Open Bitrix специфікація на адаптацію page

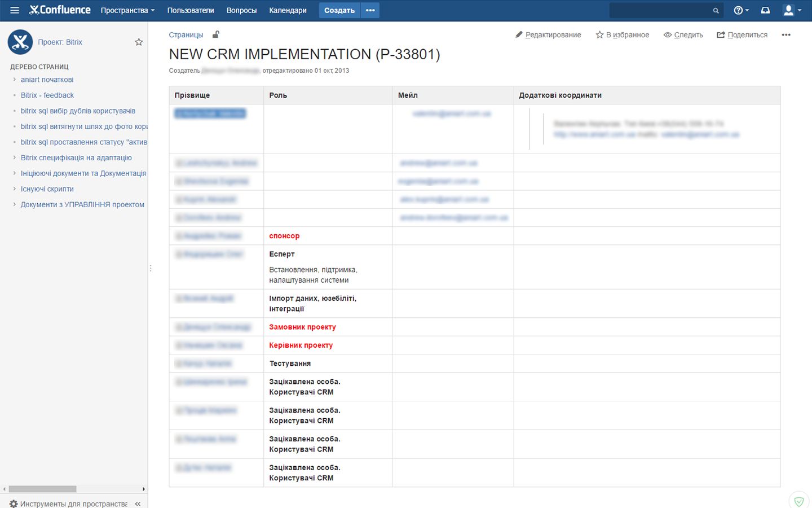76,158
